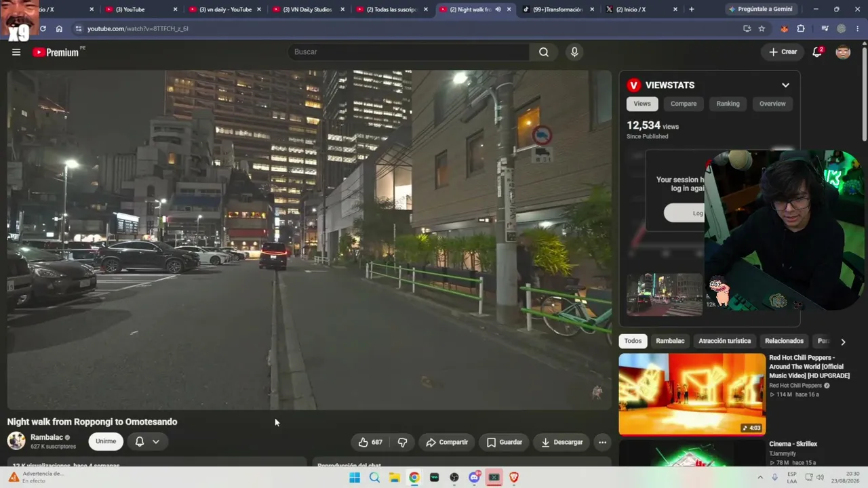868x488 pixels.
Task: Open Red Hot Chili Peppers video title
Action: click(x=809, y=367)
